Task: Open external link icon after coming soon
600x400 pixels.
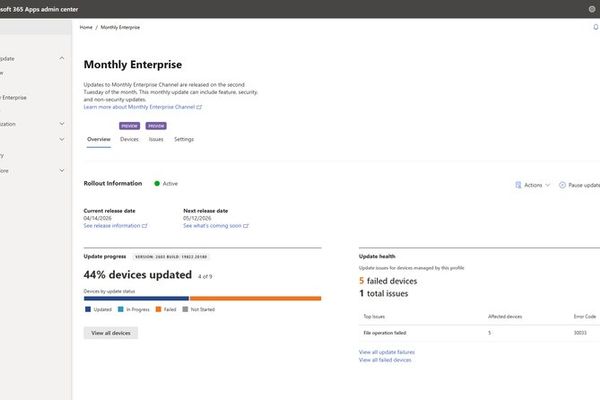Action: pos(246,226)
